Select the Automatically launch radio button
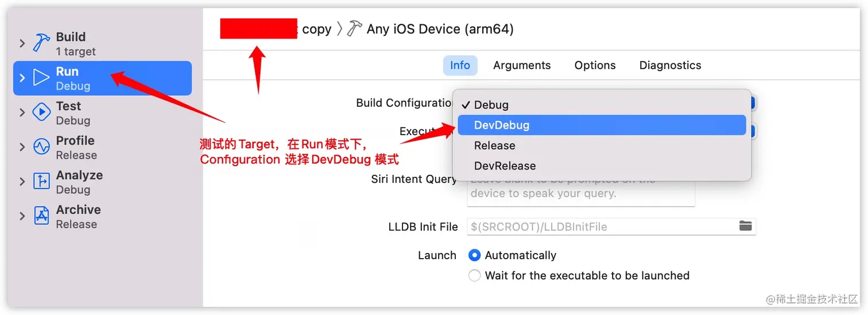Screen dimensions: 868x315 click(474, 255)
